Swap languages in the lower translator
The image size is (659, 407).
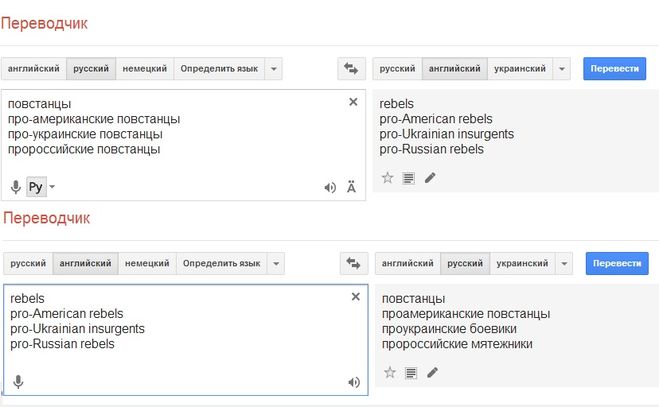[353, 264]
